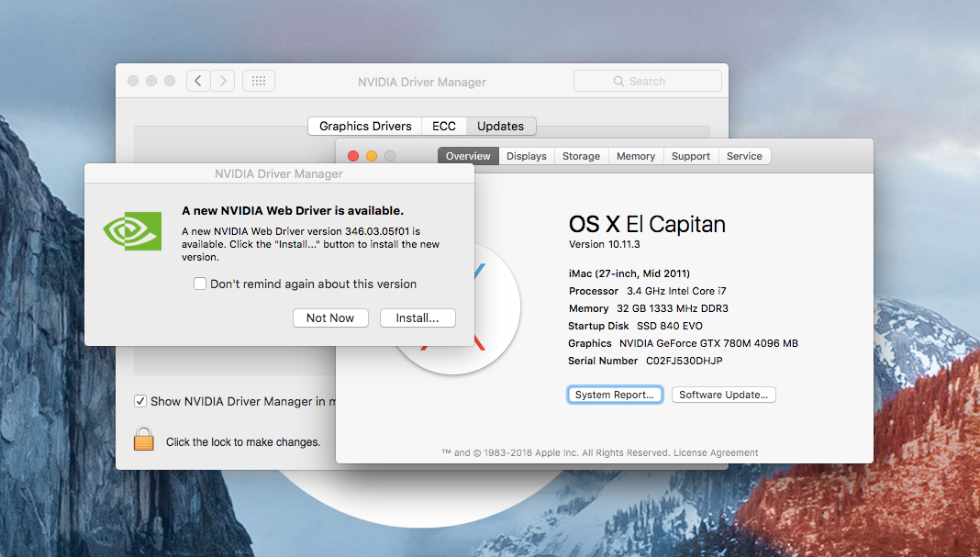The image size is (980, 557).
Task: Click the 32 GB 1333 MHz DDR3 text
Action: pos(673,308)
